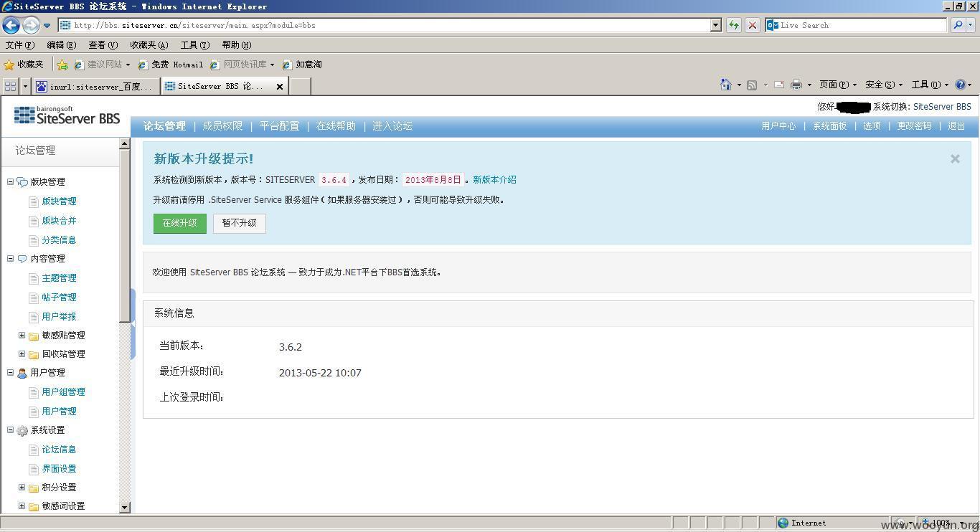Click the Refresh page icon
980x532 pixels.
733,25
